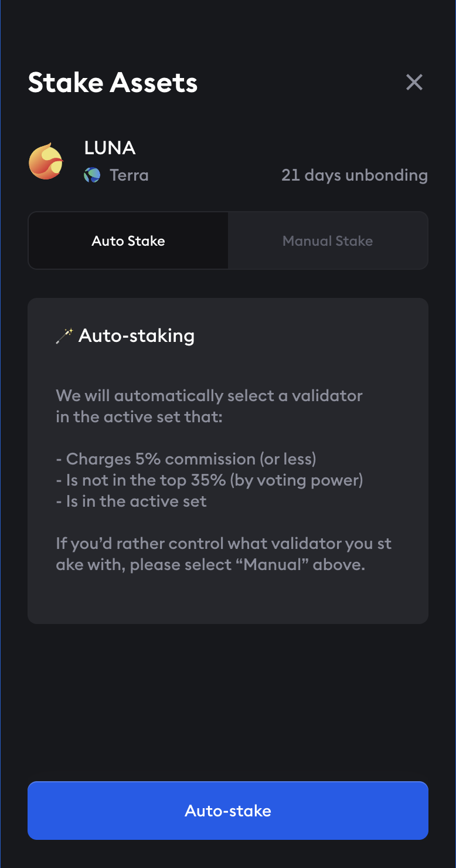Click the Stake Assets title

(x=113, y=82)
